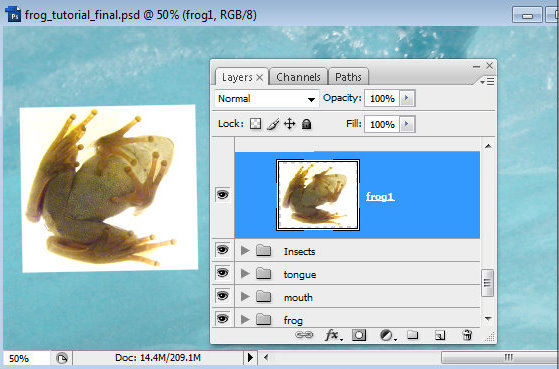Switch to the Channels tab
This screenshot has width=559, height=369.
click(x=298, y=77)
